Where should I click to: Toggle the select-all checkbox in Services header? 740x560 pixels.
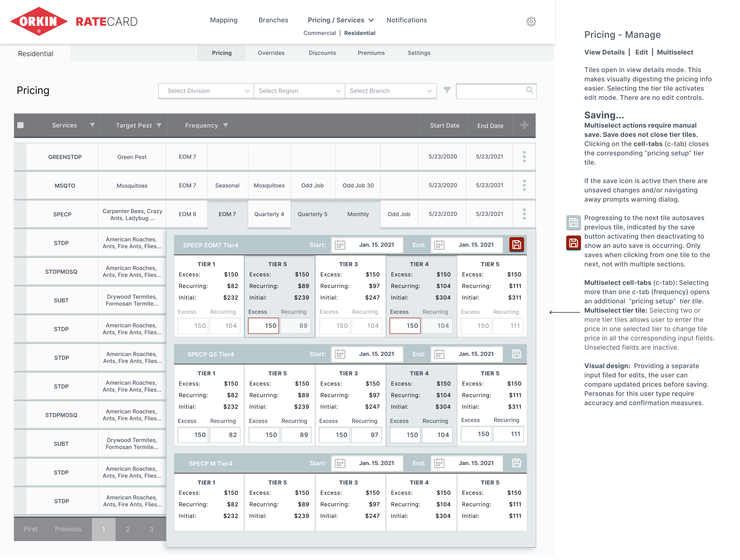[x=21, y=126]
